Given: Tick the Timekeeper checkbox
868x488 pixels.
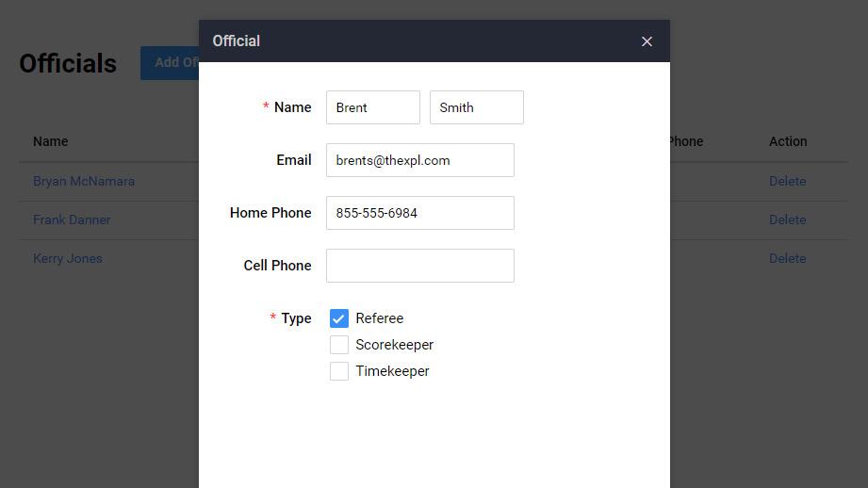Looking at the screenshot, I should coord(339,371).
